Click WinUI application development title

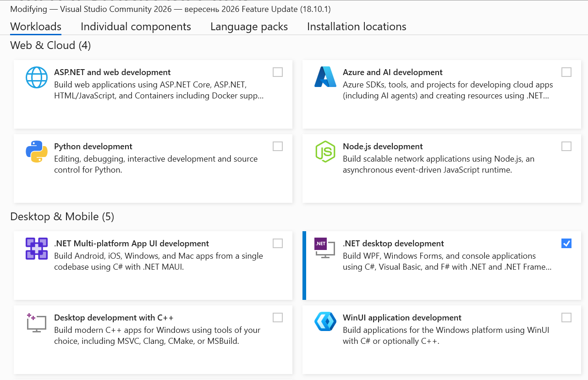point(402,318)
